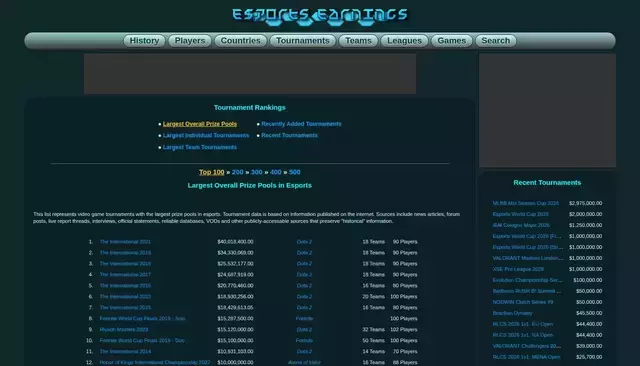Open The International 2017 tournament

click(125, 275)
